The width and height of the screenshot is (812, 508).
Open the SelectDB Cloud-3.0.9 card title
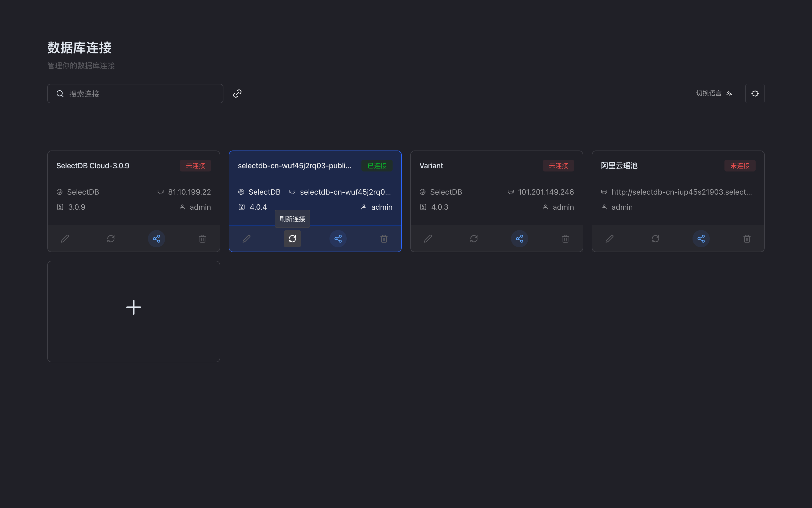93,166
